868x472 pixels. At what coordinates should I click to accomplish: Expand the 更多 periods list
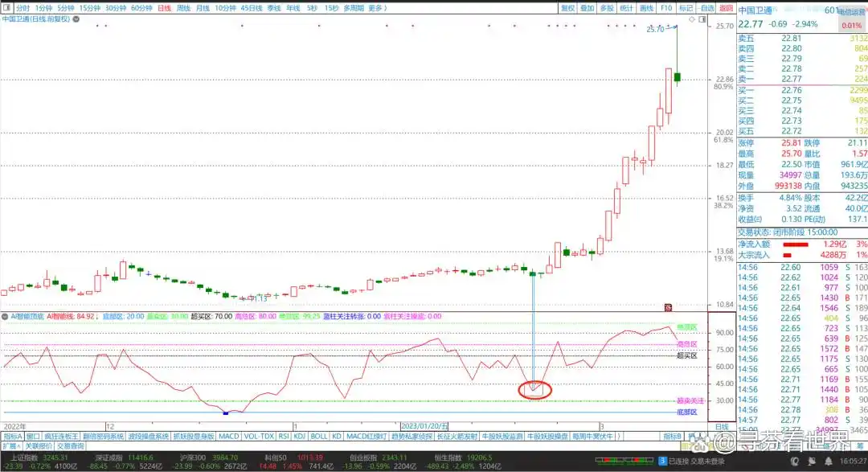(377, 7)
